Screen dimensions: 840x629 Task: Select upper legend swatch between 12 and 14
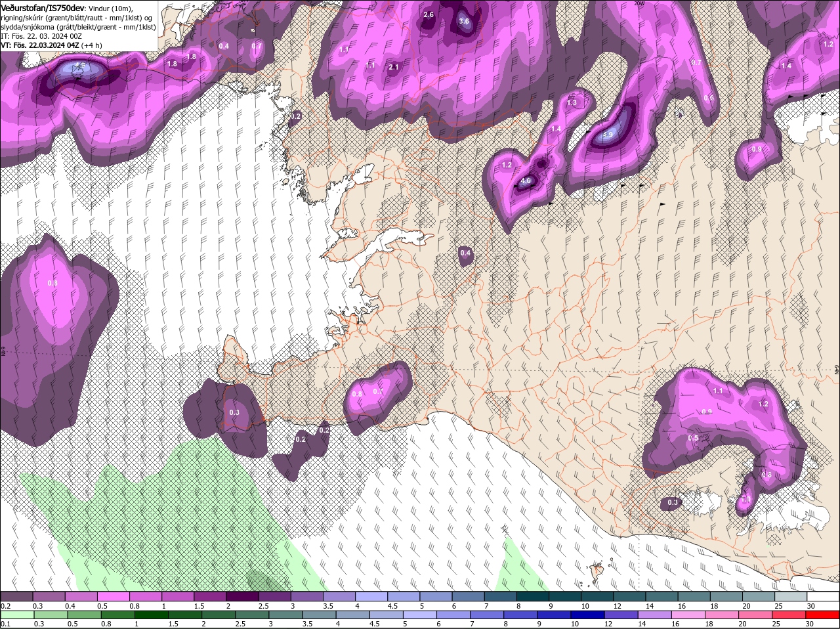pos(630,596)
